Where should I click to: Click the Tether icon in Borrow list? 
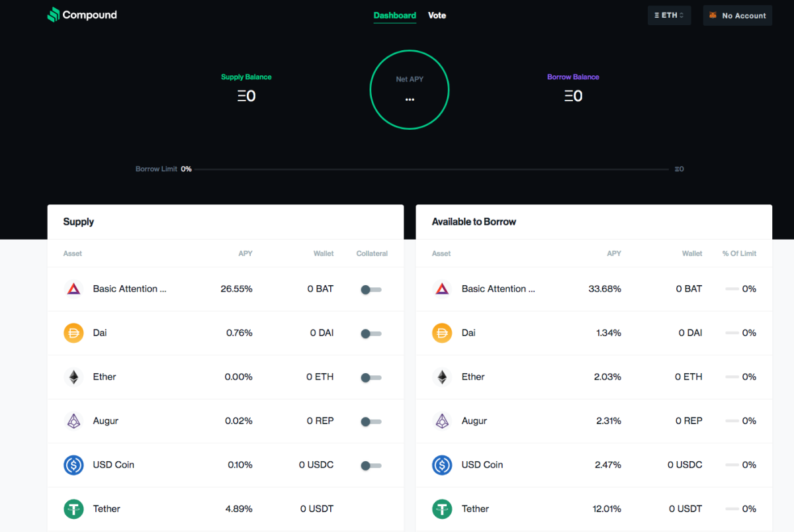pyautogui.click(x=442, y=509)
